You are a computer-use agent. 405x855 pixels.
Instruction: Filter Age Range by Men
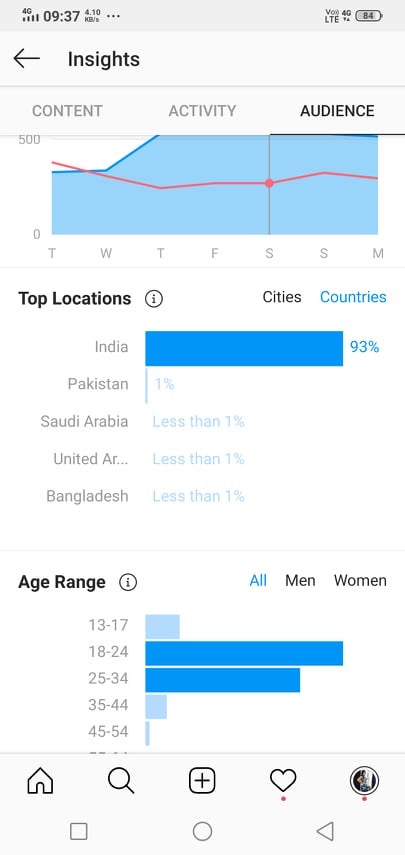coord(300,581)
